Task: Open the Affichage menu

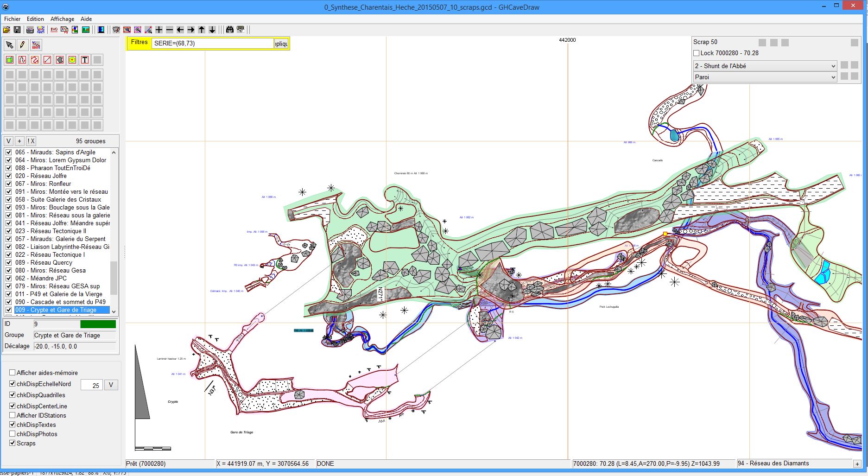Action: pos(62,19)
